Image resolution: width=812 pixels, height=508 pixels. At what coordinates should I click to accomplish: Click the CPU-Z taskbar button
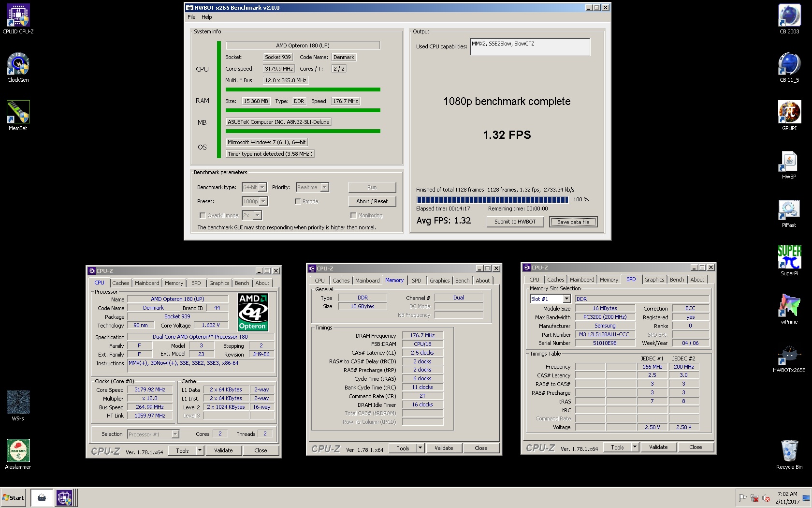click(x=64, y=497)
